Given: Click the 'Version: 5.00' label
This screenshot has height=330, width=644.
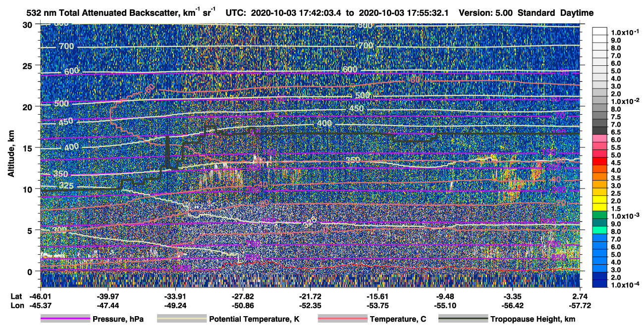Looking at the screenshot, I should (x=486, y=13).
